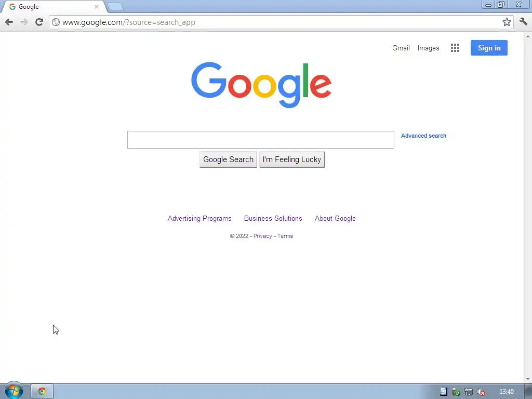Click the green shield tray icon
Screen dimensions: 532x399
coord(456,392)
